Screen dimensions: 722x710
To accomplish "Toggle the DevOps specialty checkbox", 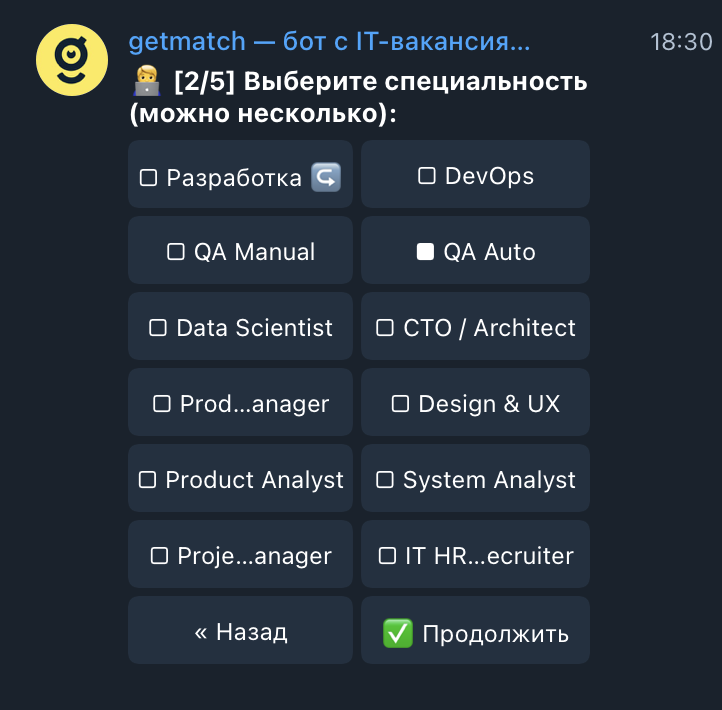I will pos(475,176).
